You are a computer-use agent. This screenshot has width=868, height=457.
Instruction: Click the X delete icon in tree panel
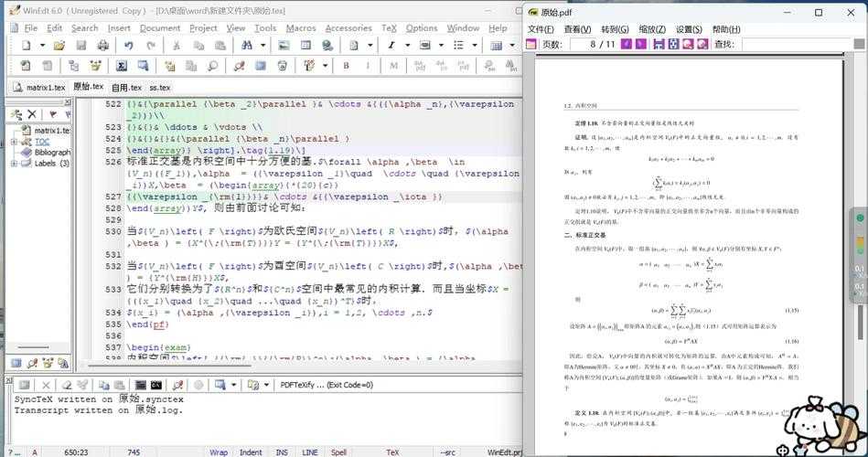(x=32, y=114)
